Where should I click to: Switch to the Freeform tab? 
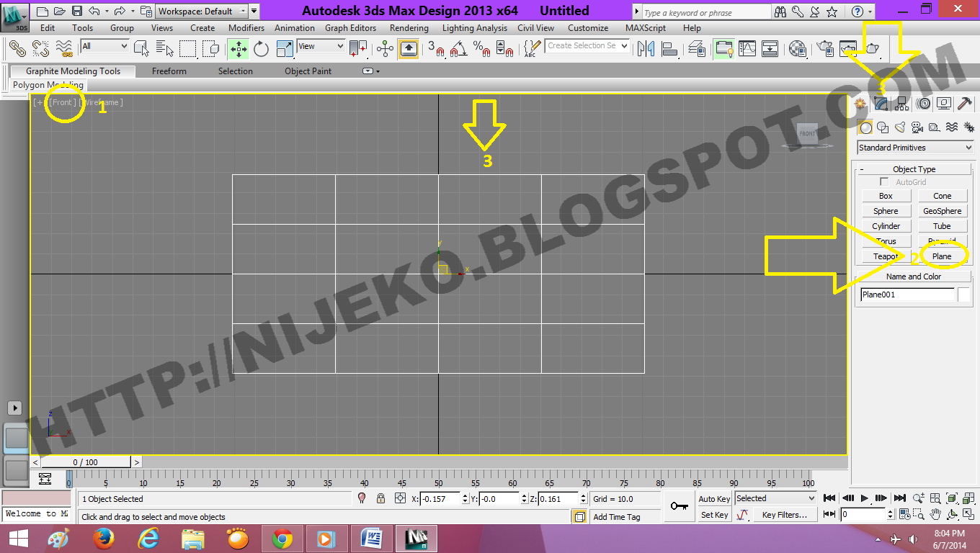[x=169, y=71]
